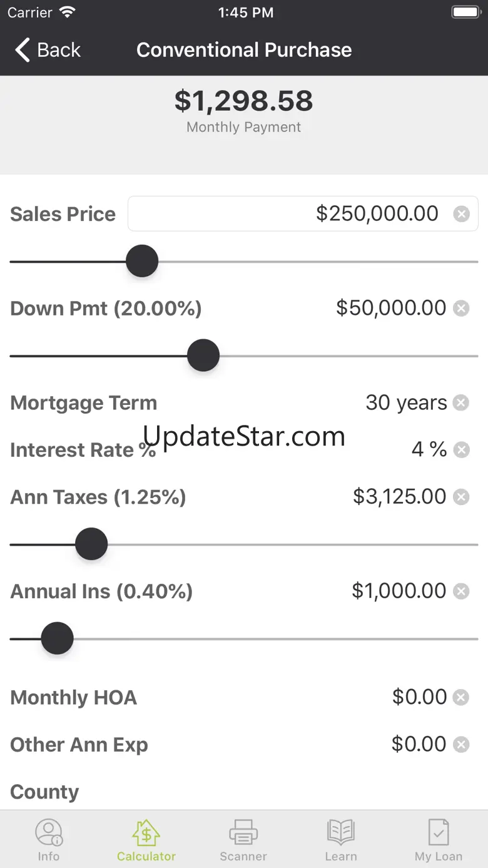
Task: Clear the Interest Rate value
Action: coord(461,449)
